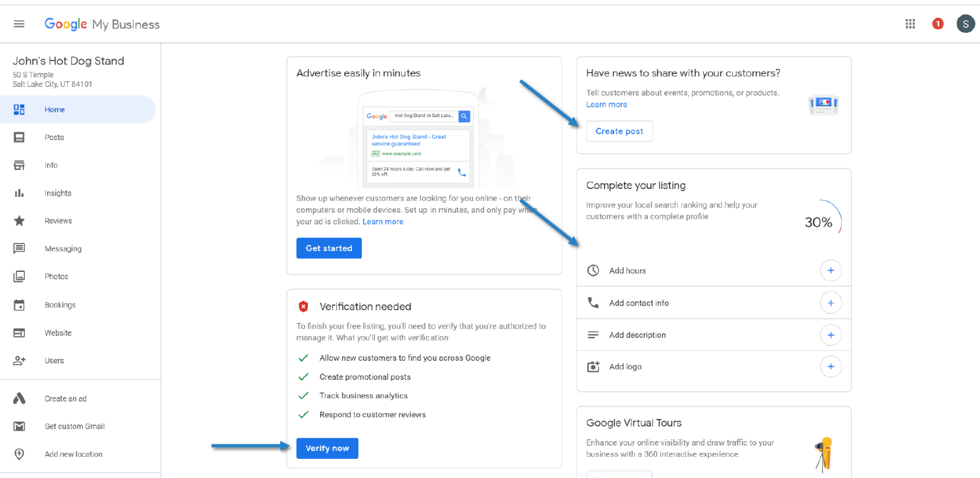
Task: Open the account avatar S
Action: coord(966,24)
